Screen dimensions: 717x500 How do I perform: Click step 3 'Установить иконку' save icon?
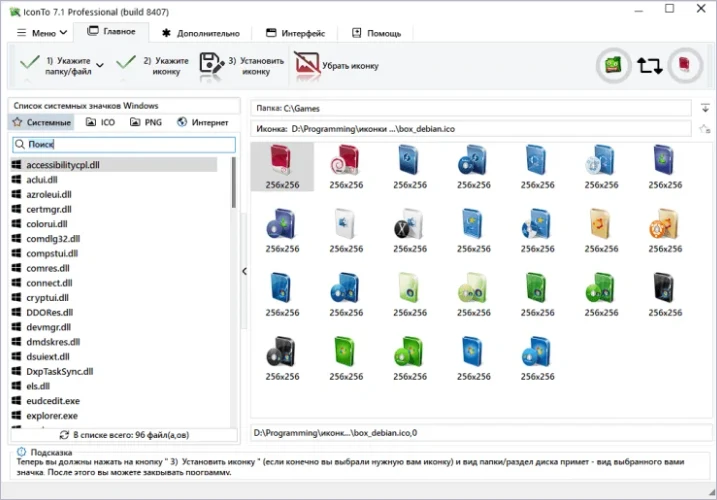point(211,66)
